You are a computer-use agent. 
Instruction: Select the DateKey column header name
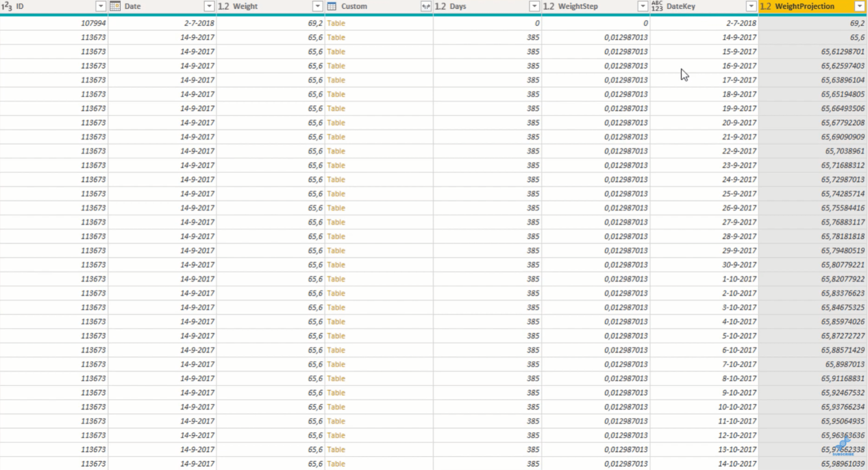[681, 6]
